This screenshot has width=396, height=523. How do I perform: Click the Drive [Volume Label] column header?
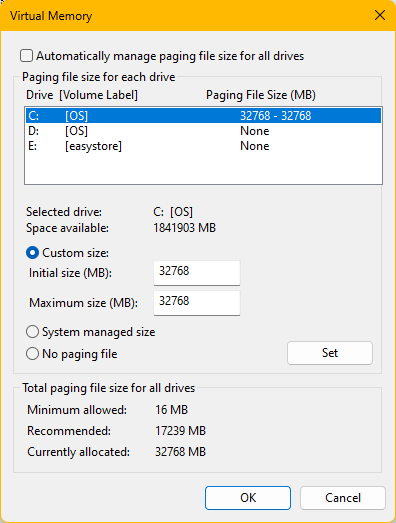[x=82, y=95]
